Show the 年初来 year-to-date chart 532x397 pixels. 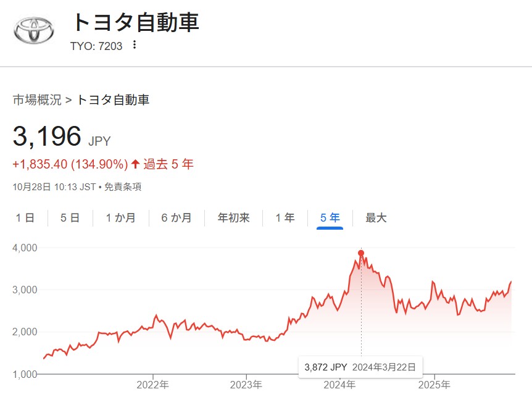pos(233,218)
